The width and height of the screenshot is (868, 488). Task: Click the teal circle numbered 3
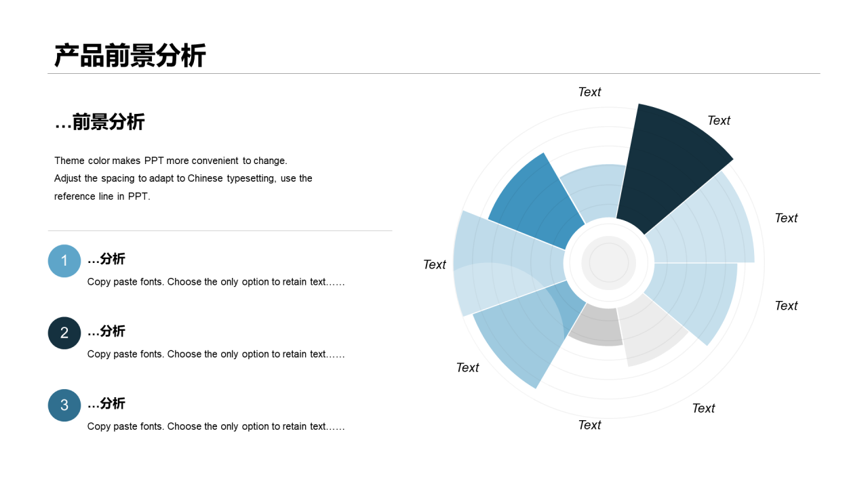click(x=64, y=405)
